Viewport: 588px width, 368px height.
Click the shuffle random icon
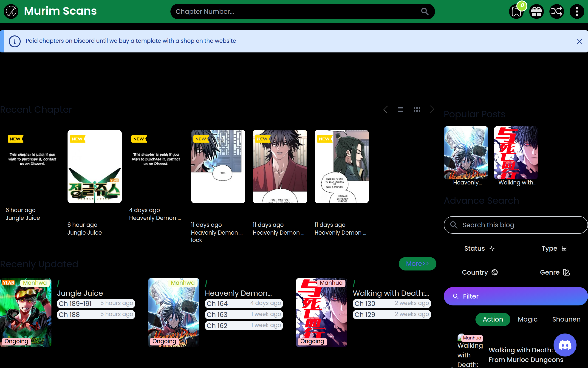557,11
